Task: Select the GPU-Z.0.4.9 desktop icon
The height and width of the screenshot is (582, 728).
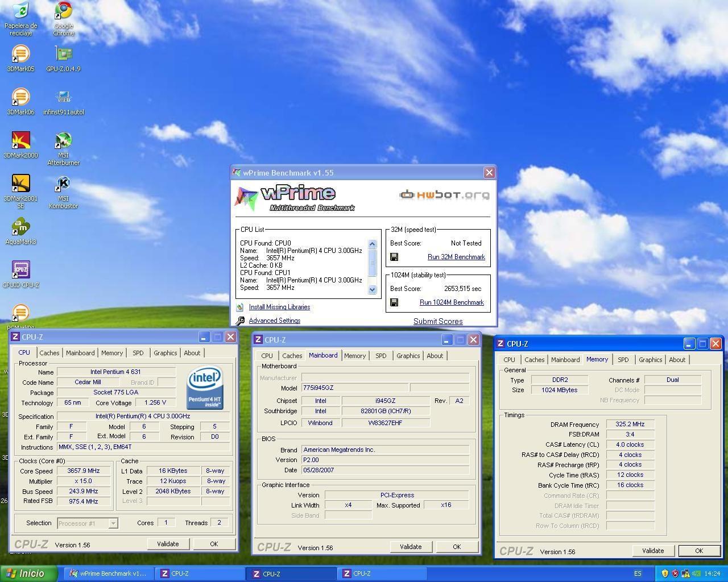Action: coord(63,59)
